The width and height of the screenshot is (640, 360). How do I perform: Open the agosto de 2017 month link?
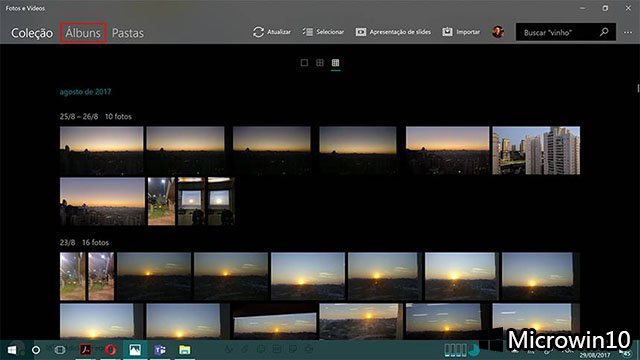click(x=85, y=91)
